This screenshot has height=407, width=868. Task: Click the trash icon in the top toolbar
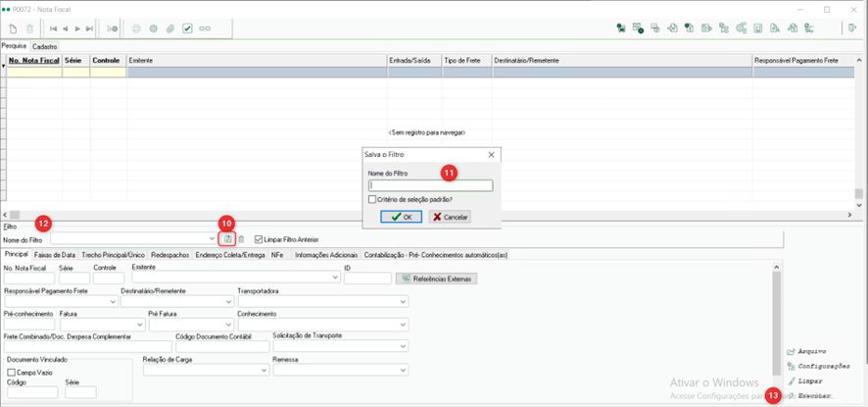[30, 28]
